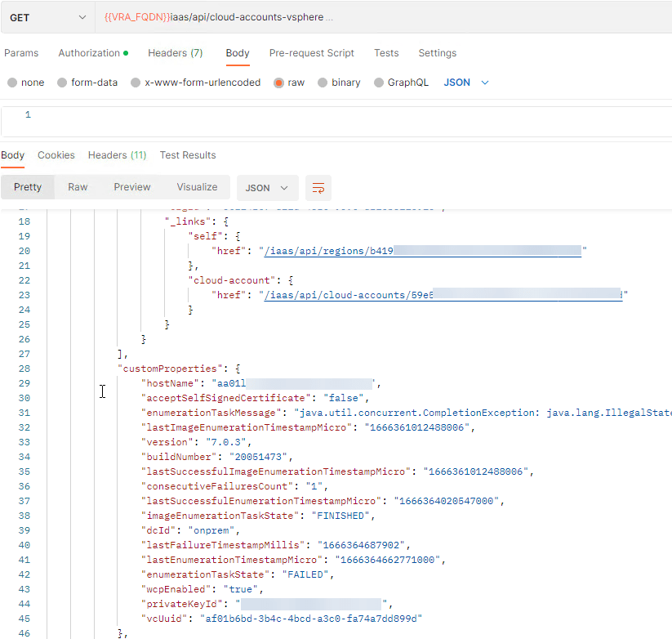This screenshot has width=672, height=639.
Task: Expand the JSON body format dropdown
Action: [x=466, y=83]
